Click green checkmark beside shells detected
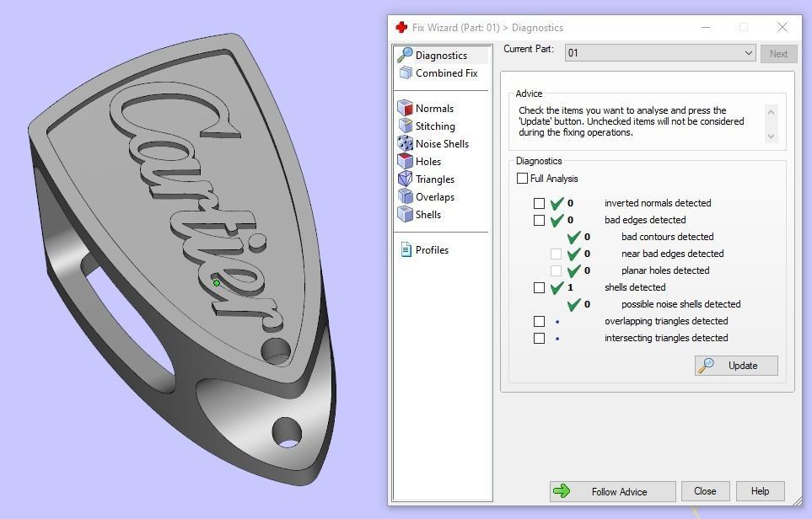The height and width of the screenshot is (519, 812). click(557, 287)
